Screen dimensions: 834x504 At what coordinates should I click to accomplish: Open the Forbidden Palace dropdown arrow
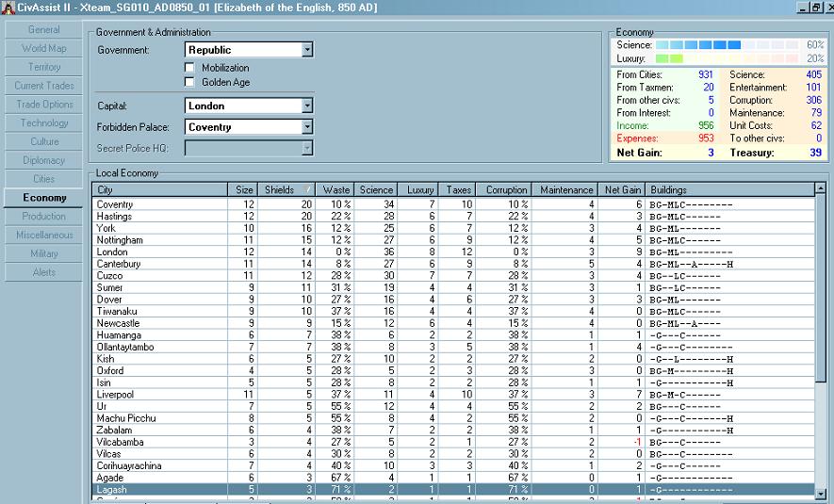click(x=307, y=127)
